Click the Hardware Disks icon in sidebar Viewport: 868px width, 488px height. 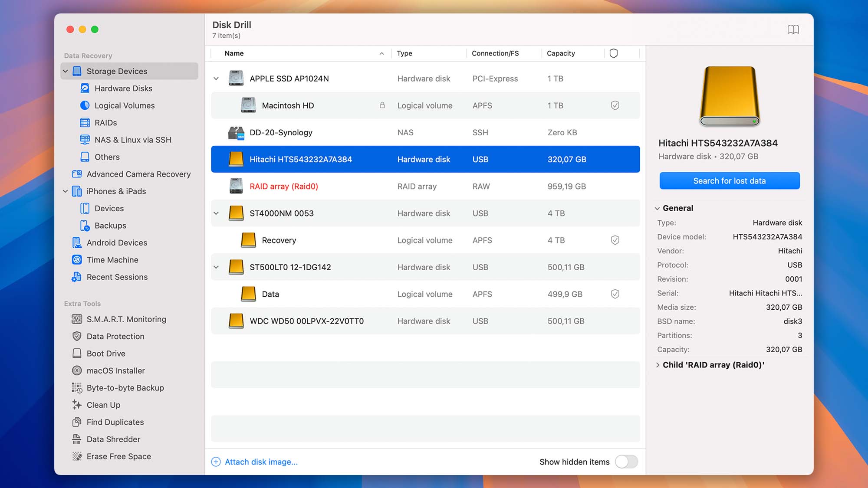[x=85, y=88]
